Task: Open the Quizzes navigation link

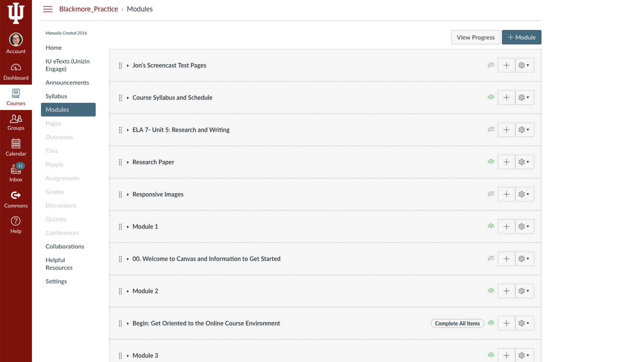Action: [56, 219]
